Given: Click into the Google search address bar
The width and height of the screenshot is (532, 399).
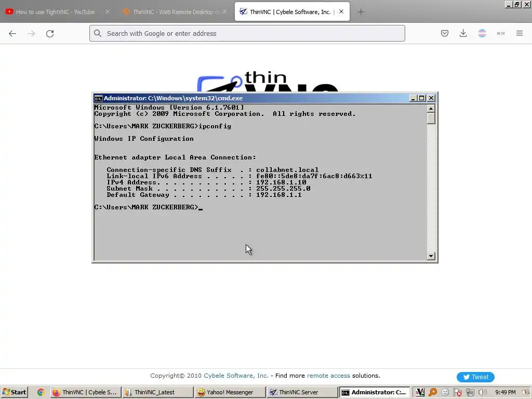Looking at the screenshot, I should coord(247,33).
